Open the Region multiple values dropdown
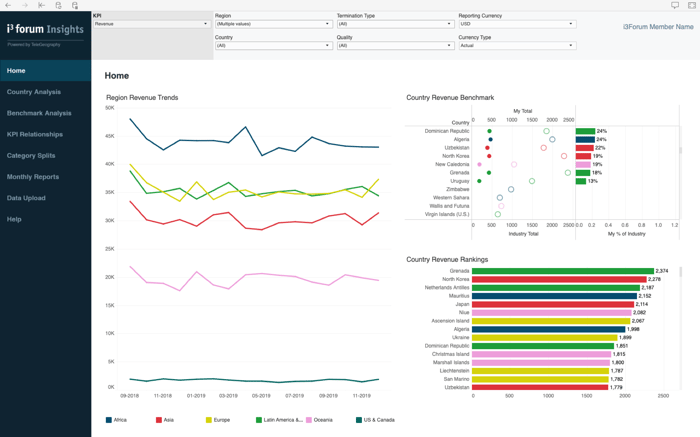The width and height of the screenshot is (700, 437). pos(274,24)
